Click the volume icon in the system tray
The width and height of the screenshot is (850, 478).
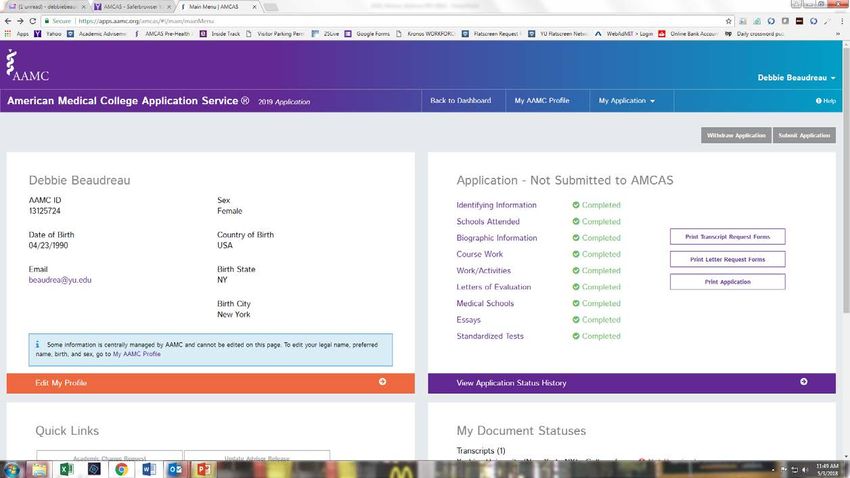(x=805, y=469)
